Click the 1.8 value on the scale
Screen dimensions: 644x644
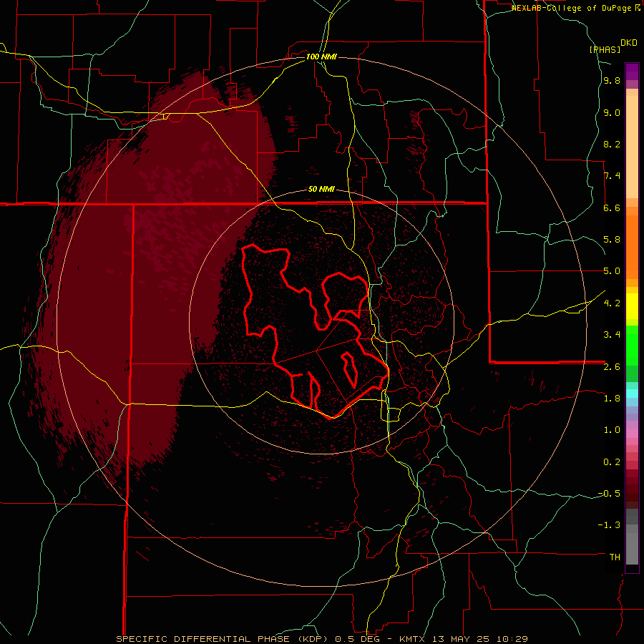pyautogui.click(x=612, y=399)
